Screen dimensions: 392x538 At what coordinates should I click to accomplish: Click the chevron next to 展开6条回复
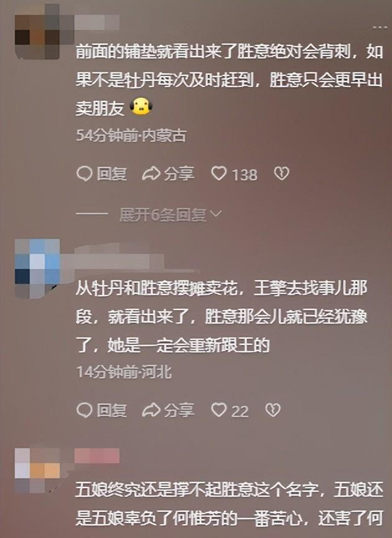click(216, 214)
